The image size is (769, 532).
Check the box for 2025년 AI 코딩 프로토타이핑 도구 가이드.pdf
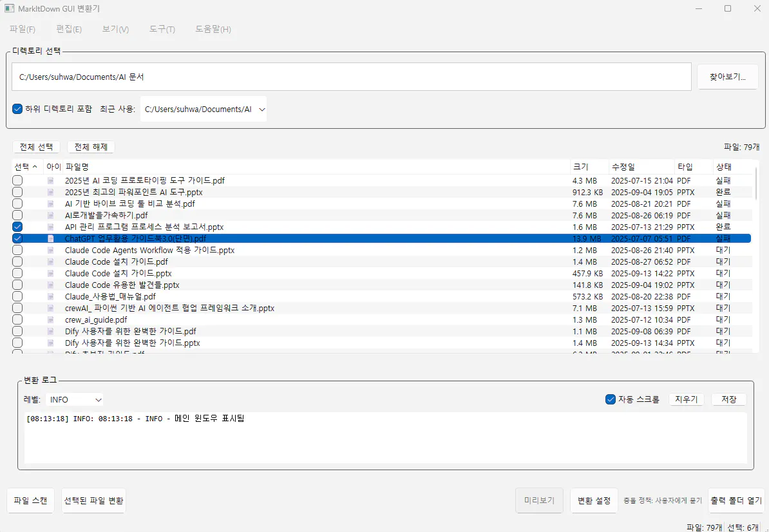(x=17, y=180)
